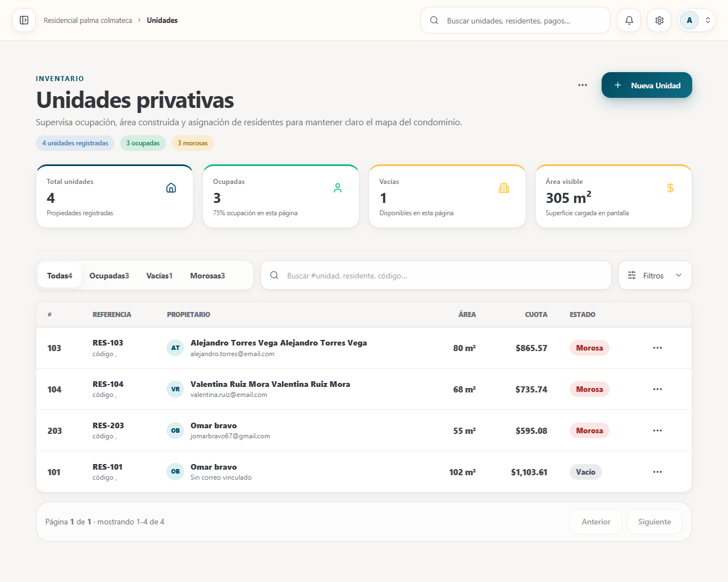Click the unit search magnifier icon
The height and width of the screenshot is (582, 728).
tap(274, 275)
